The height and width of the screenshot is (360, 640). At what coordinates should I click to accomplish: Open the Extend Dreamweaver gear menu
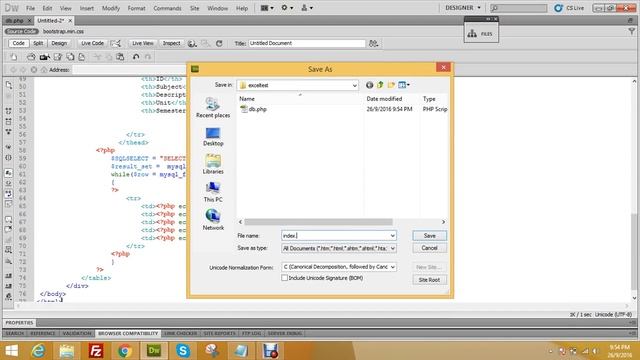point(287,8)
